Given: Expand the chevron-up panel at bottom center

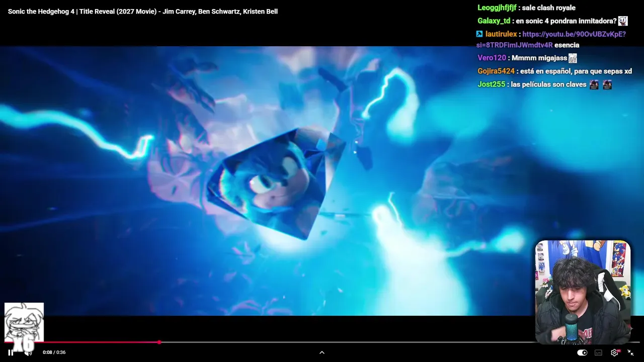Looking at the screenshot, I should [x=322, y=352].
